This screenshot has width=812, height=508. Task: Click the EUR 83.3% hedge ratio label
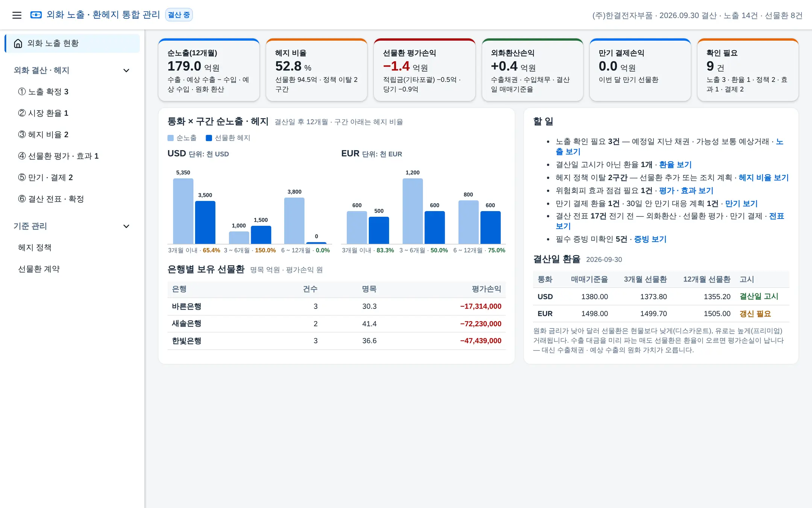tap(385, 250)
